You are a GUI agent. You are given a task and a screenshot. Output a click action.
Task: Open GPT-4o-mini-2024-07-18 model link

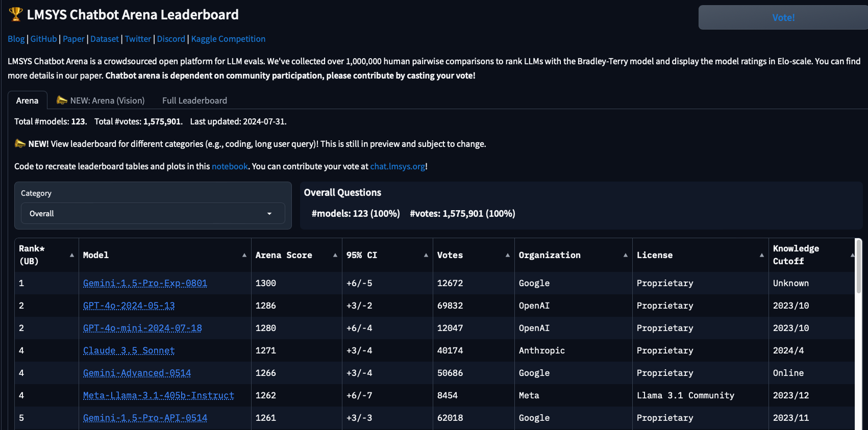coord(142,328)
